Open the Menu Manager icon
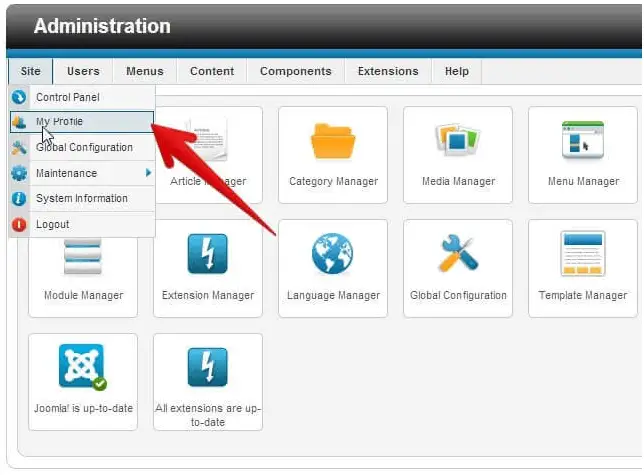 point(583,140)
